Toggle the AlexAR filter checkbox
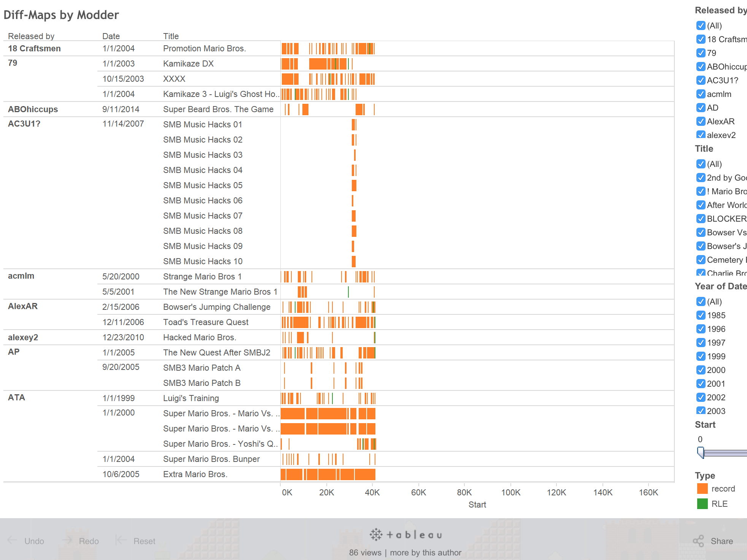 click(701, 121)
